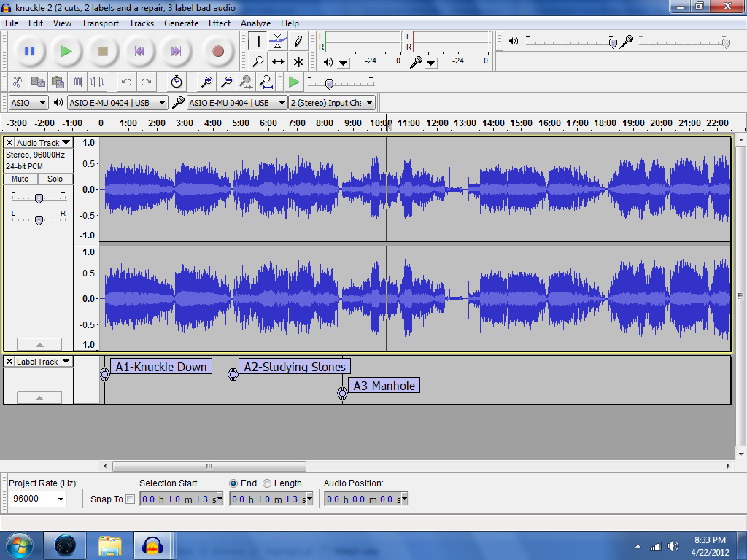Solo the Audio Track
747x560 pixels.
[x=55, y=179]
